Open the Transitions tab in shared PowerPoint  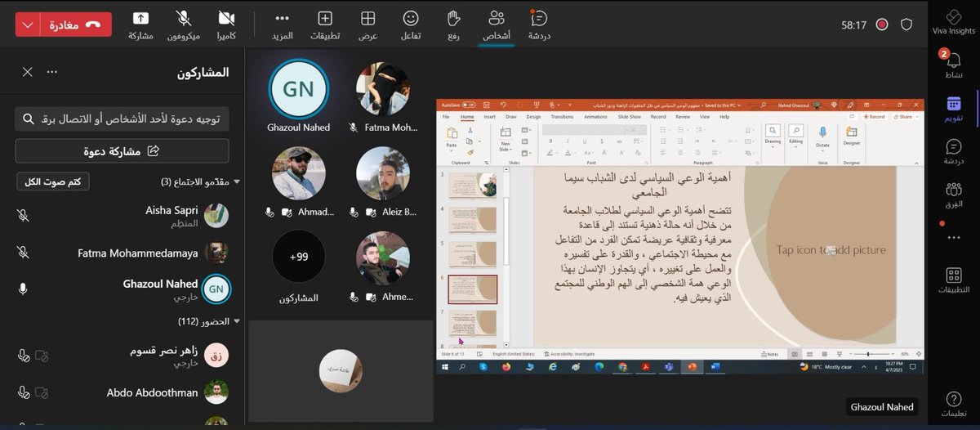[x=562, y=117]
